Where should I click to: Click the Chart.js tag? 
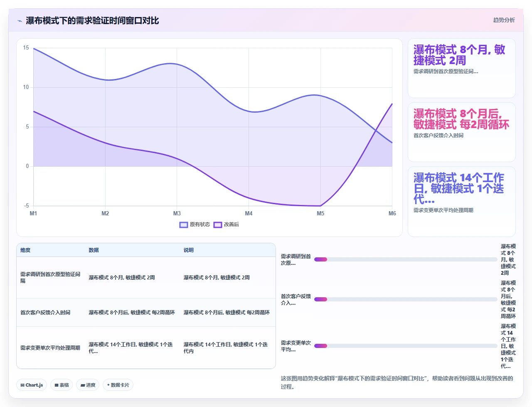(x=32, y=385)
